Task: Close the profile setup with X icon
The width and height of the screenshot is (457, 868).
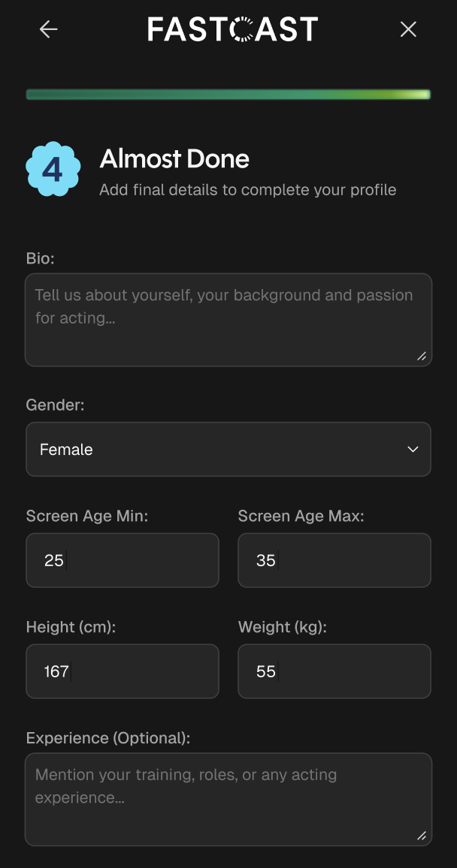Action: [408, 29]
